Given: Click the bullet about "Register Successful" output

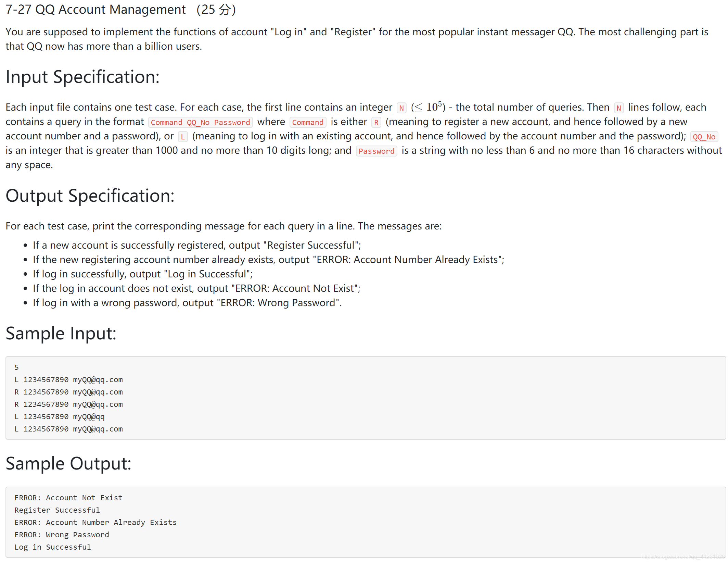Looking at the screenshot, I should pos(197,245).
